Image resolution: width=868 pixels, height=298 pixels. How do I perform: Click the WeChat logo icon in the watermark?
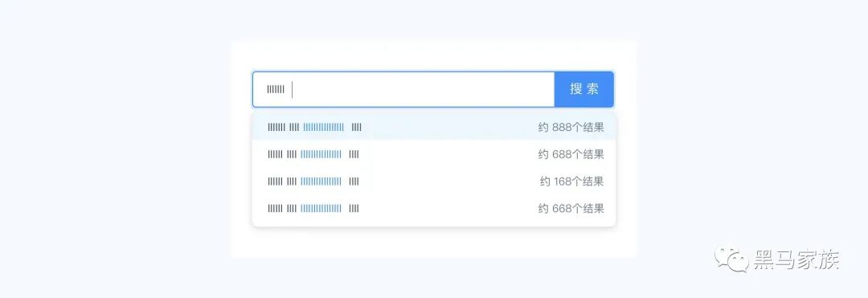tap(731, 259)
